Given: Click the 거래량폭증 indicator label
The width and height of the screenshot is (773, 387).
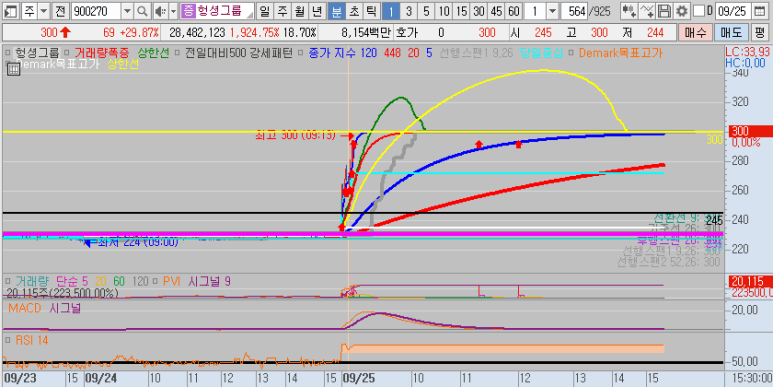Looking at the screenshot, I should point(103,53).
